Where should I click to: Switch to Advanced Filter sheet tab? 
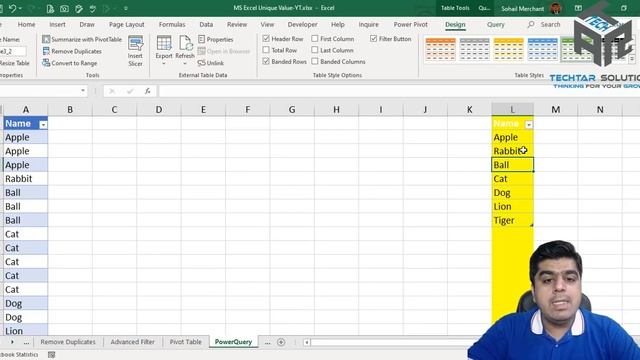pos(133,342)
